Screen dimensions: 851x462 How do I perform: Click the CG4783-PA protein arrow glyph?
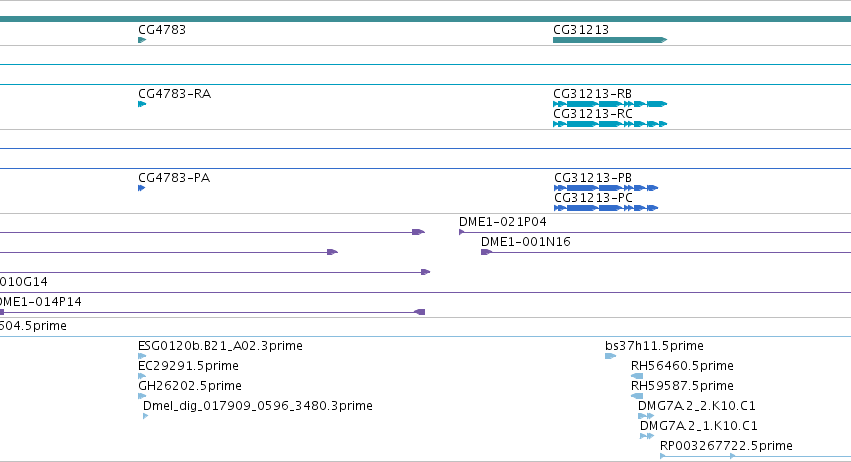click(142, 188)
